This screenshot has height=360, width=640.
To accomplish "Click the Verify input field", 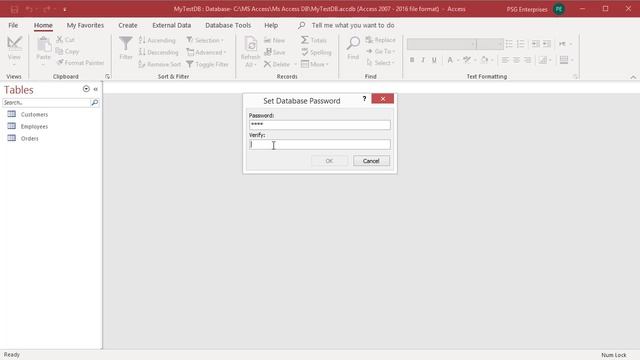I will (320, 144).
